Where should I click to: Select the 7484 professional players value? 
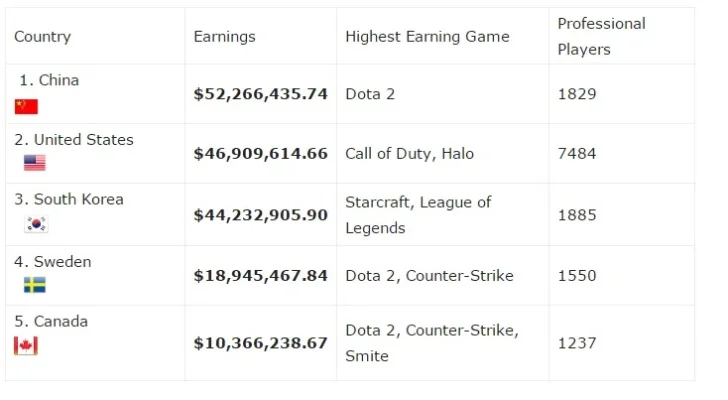click(577, 154)
